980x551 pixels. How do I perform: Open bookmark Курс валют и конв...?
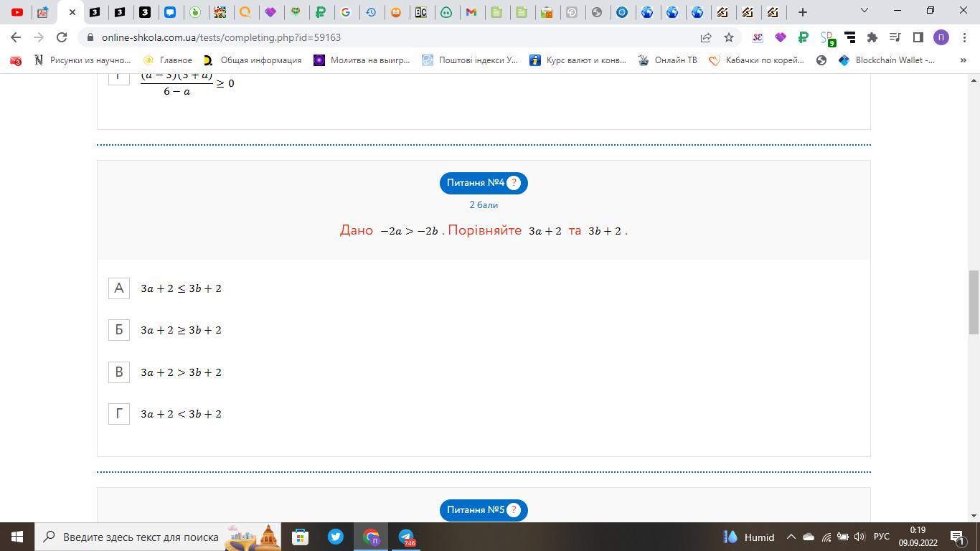[578, 60]
